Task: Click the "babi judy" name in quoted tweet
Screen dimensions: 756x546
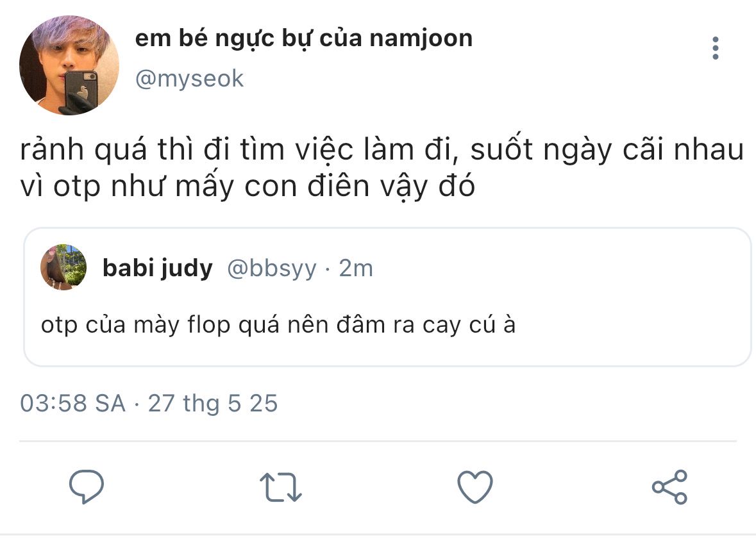Action: pyautogui.click(x=157, y=269)
